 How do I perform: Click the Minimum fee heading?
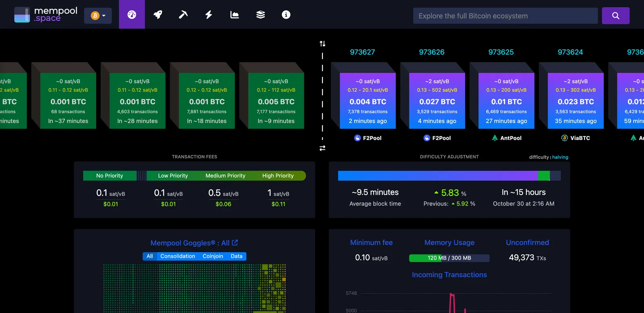pos(371,243)
